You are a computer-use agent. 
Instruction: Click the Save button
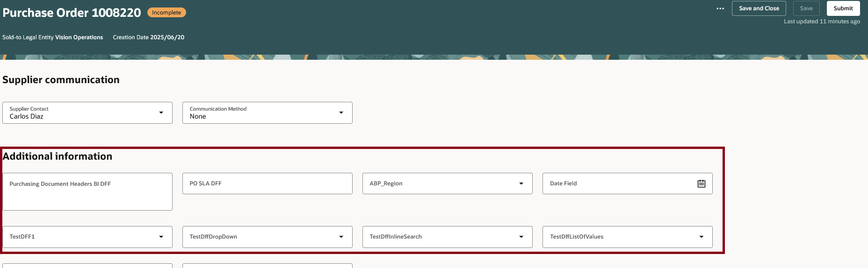click(x=806, y=8)
